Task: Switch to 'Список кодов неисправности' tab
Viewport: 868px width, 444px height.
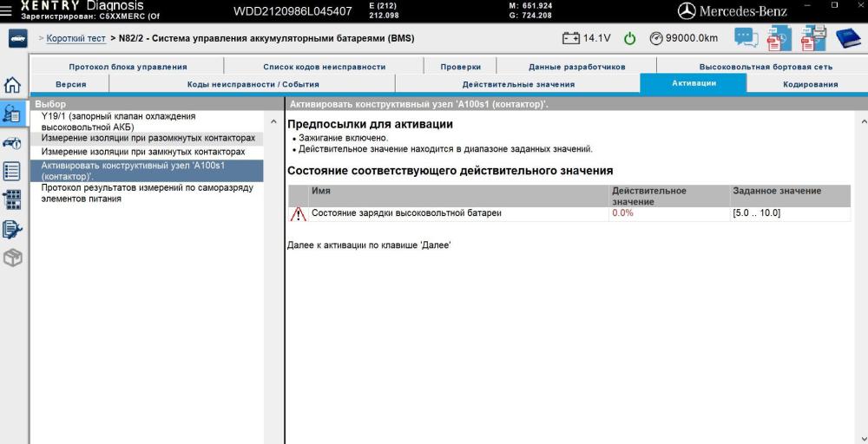Action: pyautogui.click(x=324, y=67)
